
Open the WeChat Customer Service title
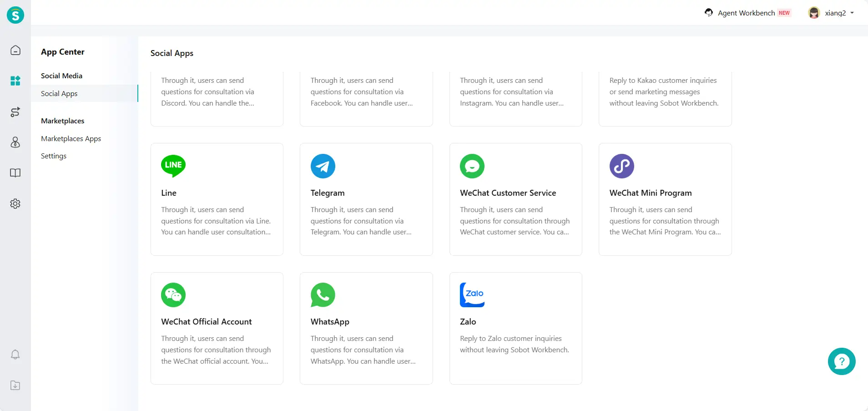click(x=508, y=193)
